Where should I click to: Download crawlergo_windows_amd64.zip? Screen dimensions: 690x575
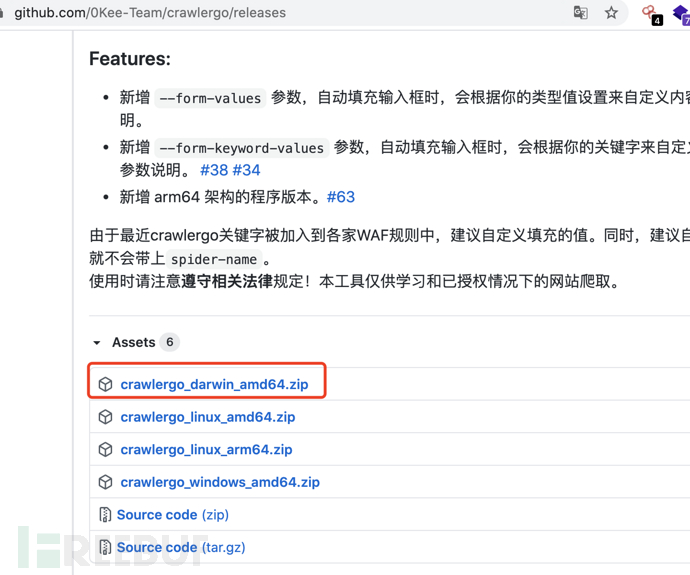(x=220, y=482)
